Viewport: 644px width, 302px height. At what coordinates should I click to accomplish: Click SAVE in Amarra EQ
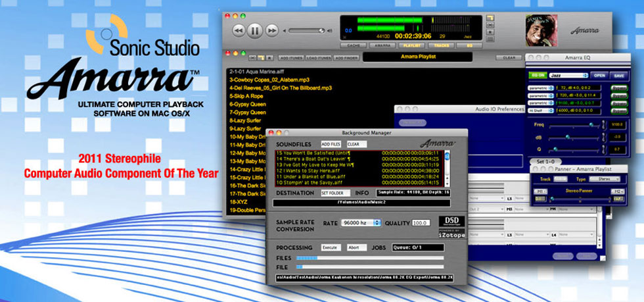point(618,76)
